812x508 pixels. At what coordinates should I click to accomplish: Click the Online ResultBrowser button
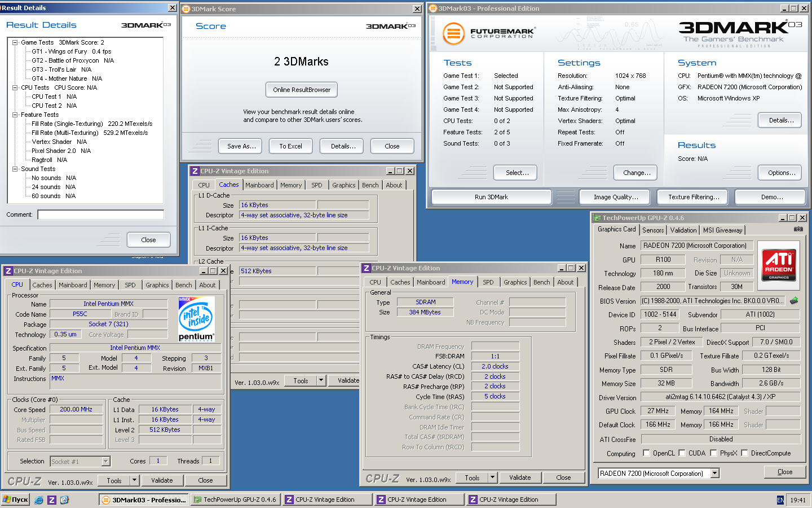pos(302,90)
